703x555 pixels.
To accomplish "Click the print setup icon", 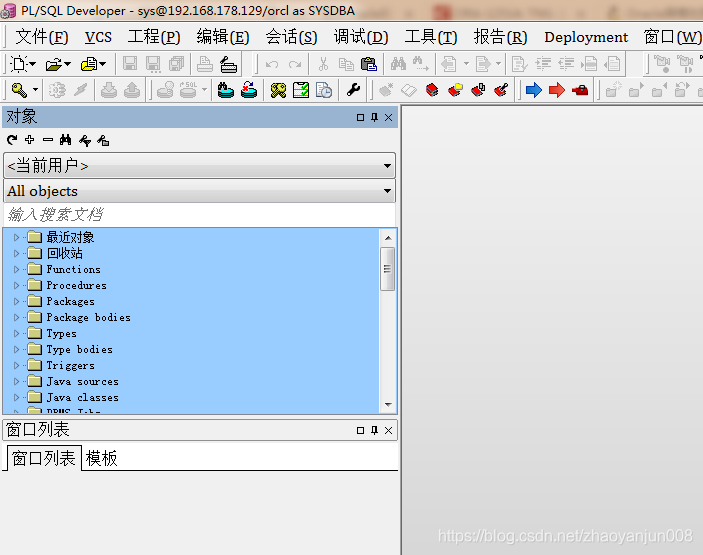I will point(228,64).
